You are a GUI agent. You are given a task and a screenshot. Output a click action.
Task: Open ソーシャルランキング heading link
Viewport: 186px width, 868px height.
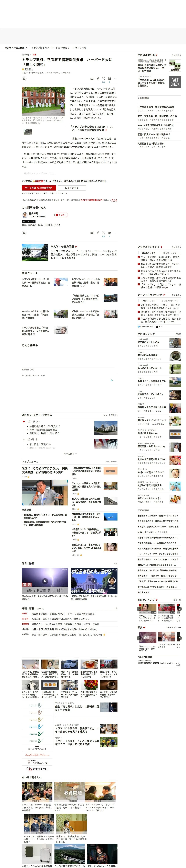(151, 295)
